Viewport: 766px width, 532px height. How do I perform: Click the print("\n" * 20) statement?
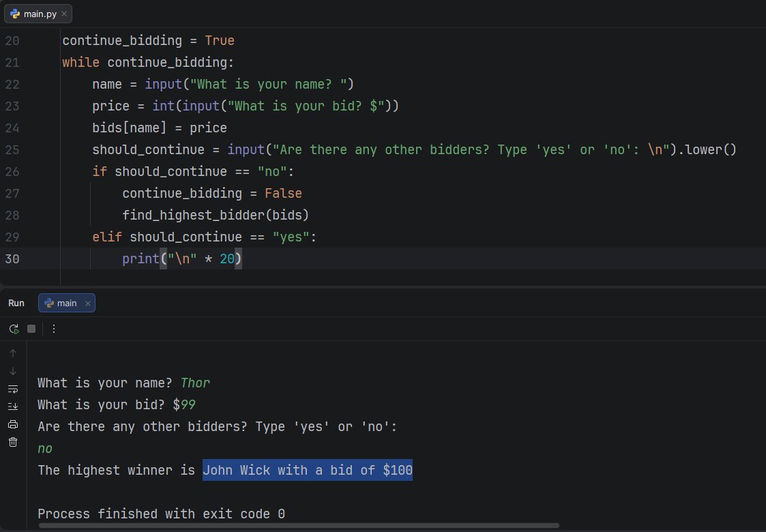pyautogui.click(x=181, y=258)
